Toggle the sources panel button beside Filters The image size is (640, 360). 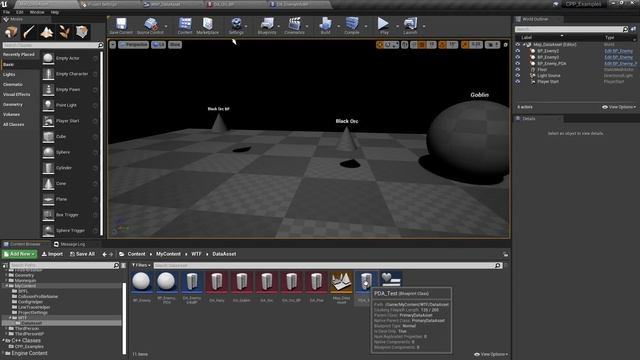(x=124, y=265)
